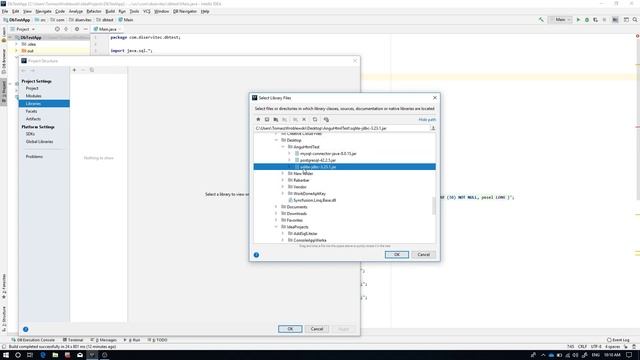This screenshot has width=640, height=360.
Task: Open the Event Log in status bar
Action: pos(618,340)
